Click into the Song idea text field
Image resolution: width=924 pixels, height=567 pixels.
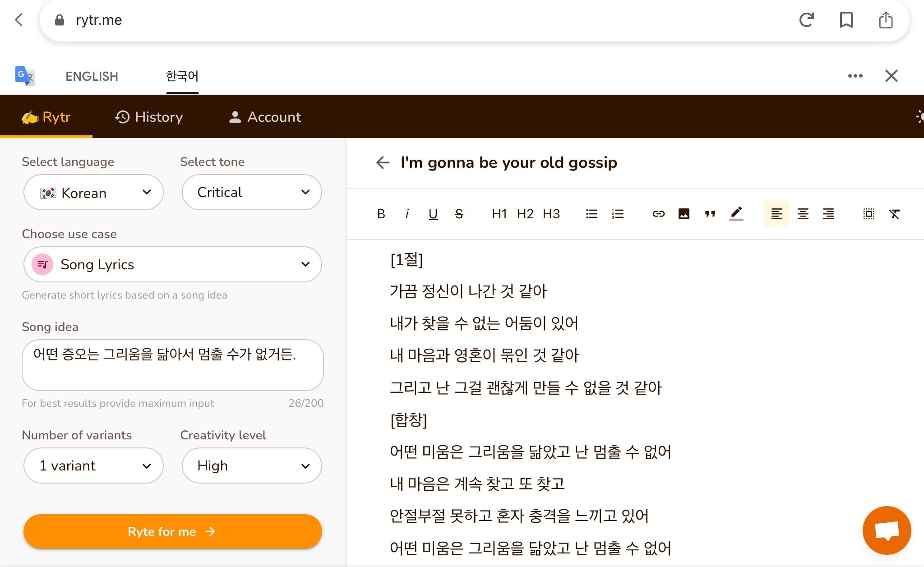click(172, 364)
